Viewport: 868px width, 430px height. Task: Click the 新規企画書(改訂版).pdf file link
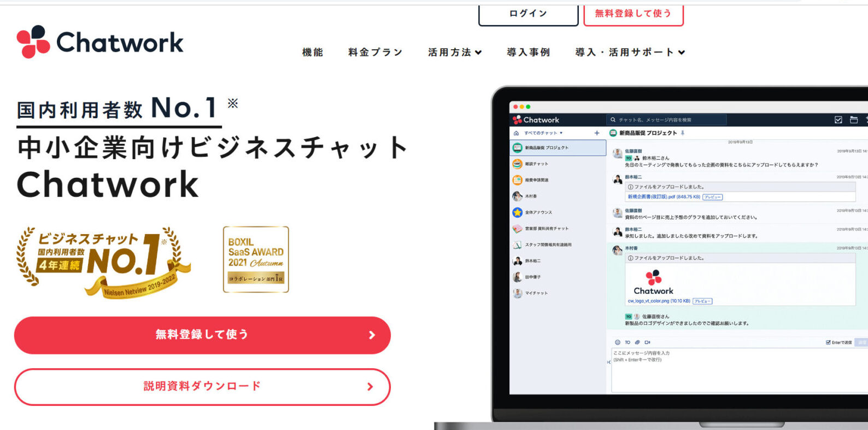pos(664,197)
